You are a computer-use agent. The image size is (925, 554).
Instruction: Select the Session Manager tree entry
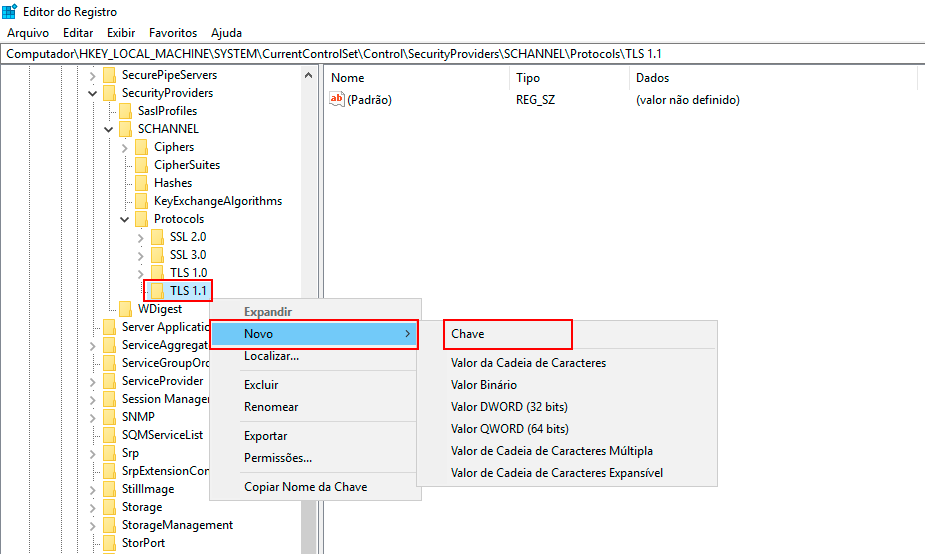pyautogui.click(x=165, y=399)
